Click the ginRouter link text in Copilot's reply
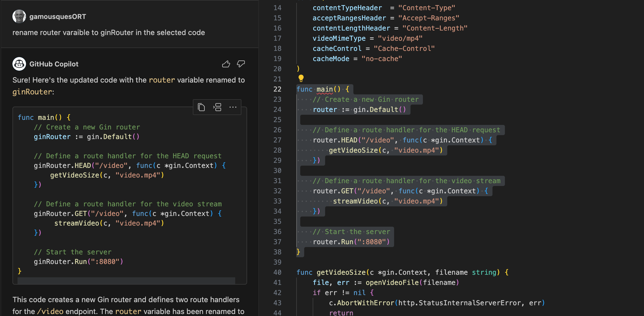 tap(32, 92)
